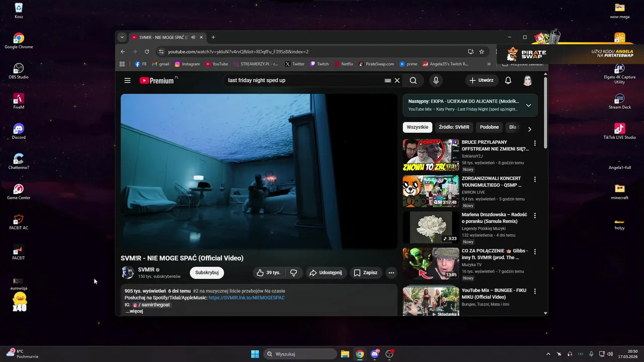Open the notifications bell

[508, 80]
